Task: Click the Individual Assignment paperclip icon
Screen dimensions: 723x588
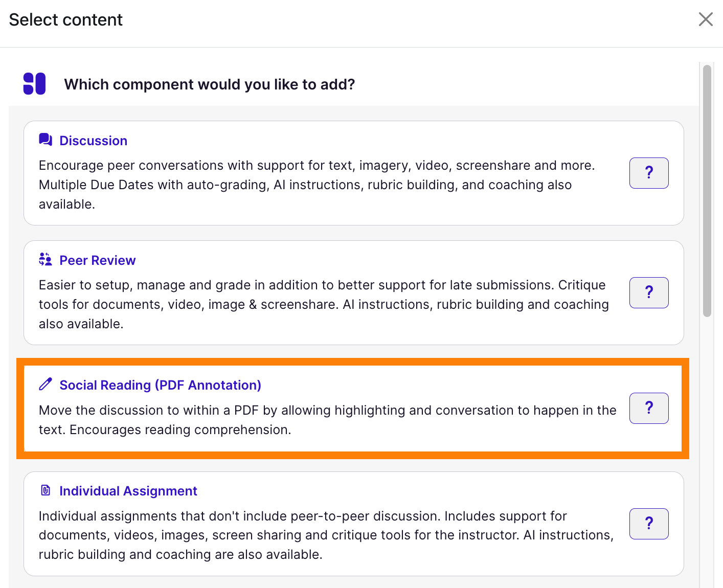Action: point(46,490)
